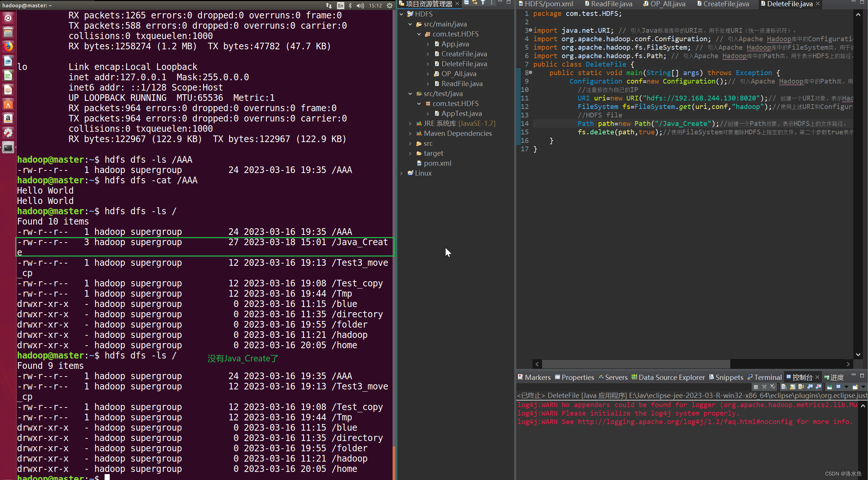Viewport: 868px width, 480px height.
Task: Expand the Linux project node
Action: 401,173
